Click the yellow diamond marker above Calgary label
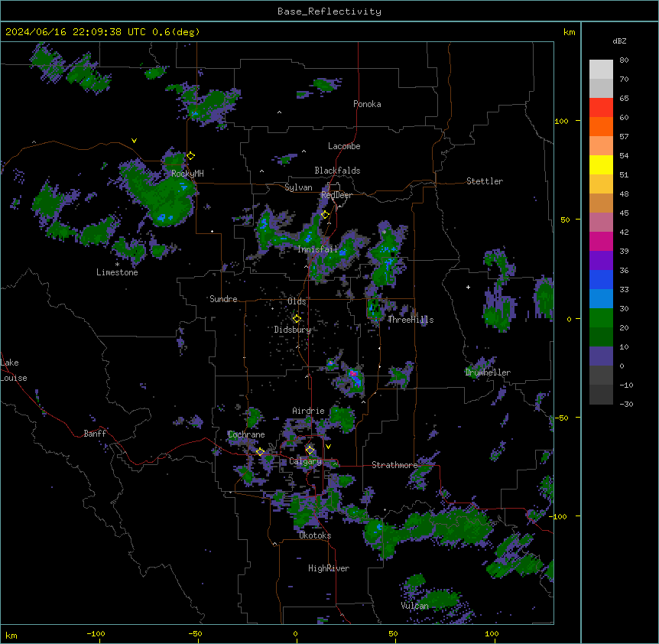Screen dimensions: 659x644 [x=310, y=450]
